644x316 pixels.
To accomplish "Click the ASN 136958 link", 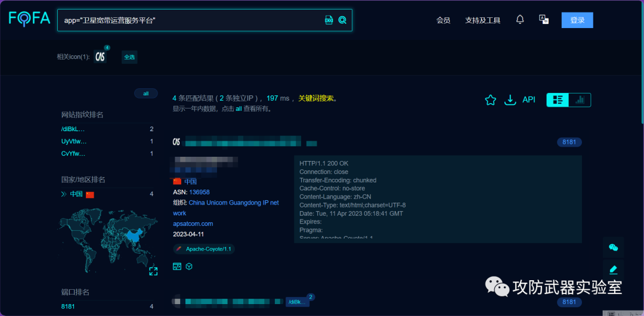I will click(x=199, y=192).
